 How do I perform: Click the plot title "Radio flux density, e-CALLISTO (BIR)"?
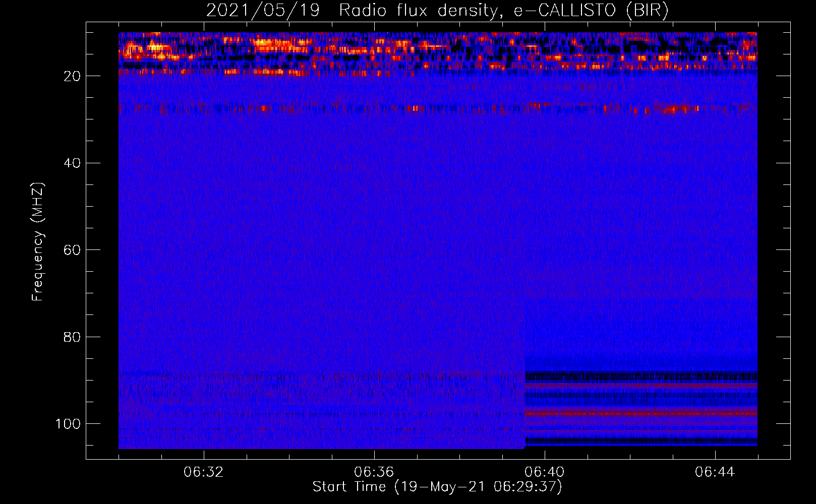pyautogui.click(x=504, y=11)
